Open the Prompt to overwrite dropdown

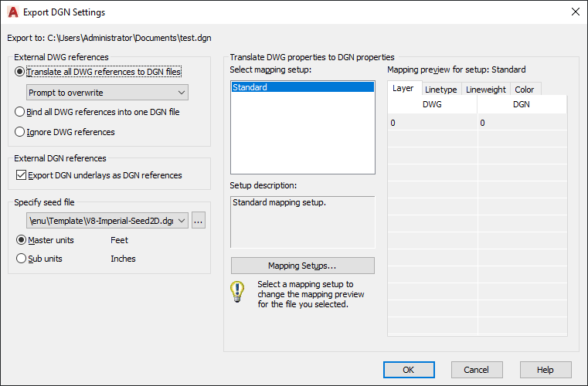click(107, 92)
